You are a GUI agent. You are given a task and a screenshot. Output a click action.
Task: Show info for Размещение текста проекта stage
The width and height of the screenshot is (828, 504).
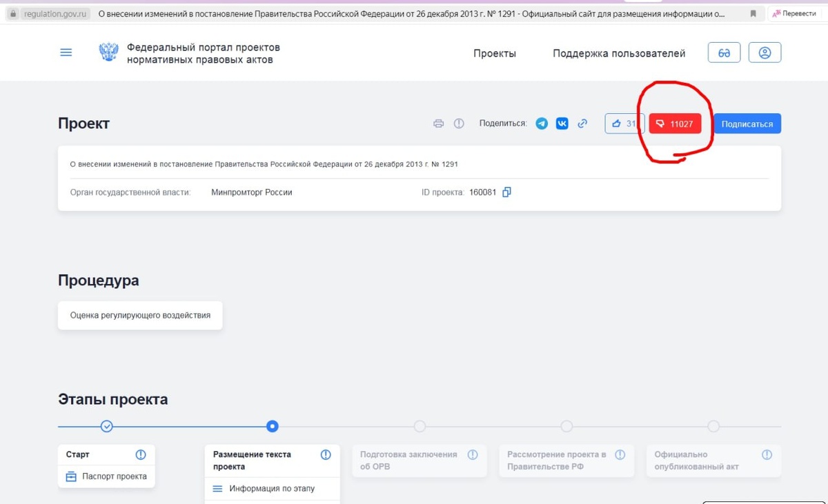click(326, 454)
